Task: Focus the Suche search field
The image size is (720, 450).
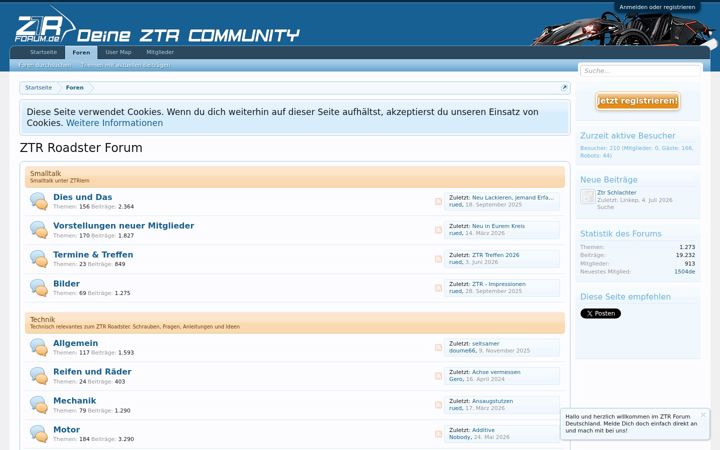Action: coord(641,71)
